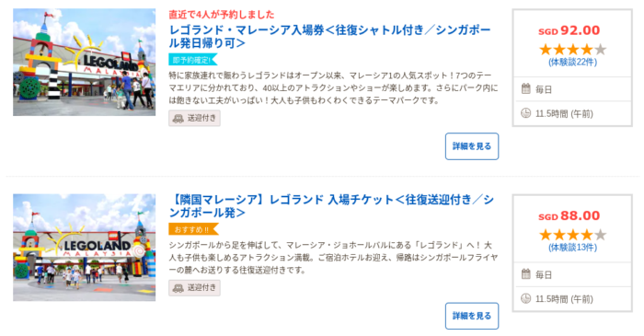Click the car icon in second 送迎付き badge
The height and width of the screenshot is (336, 644).
pyautogui.click(x=178, y=288)
